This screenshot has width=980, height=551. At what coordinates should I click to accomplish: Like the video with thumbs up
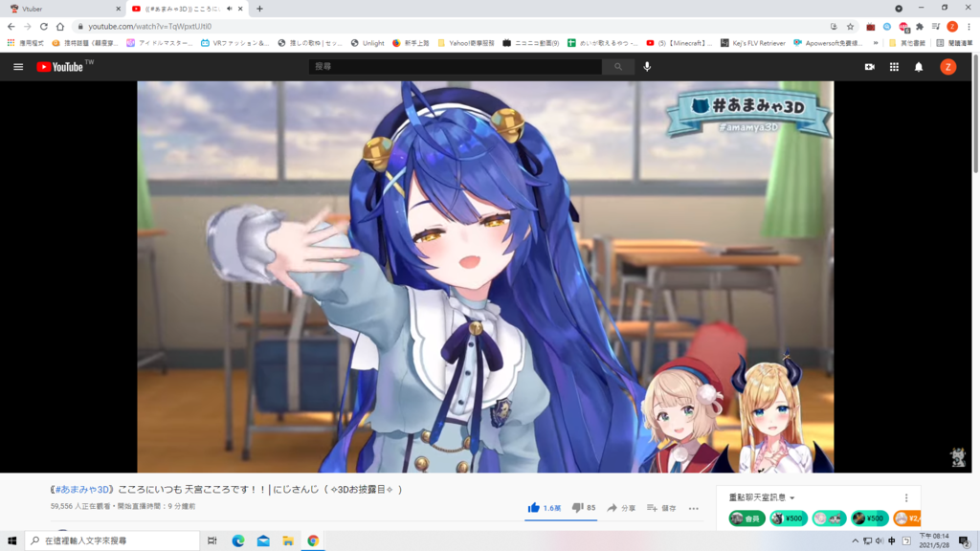544,508
